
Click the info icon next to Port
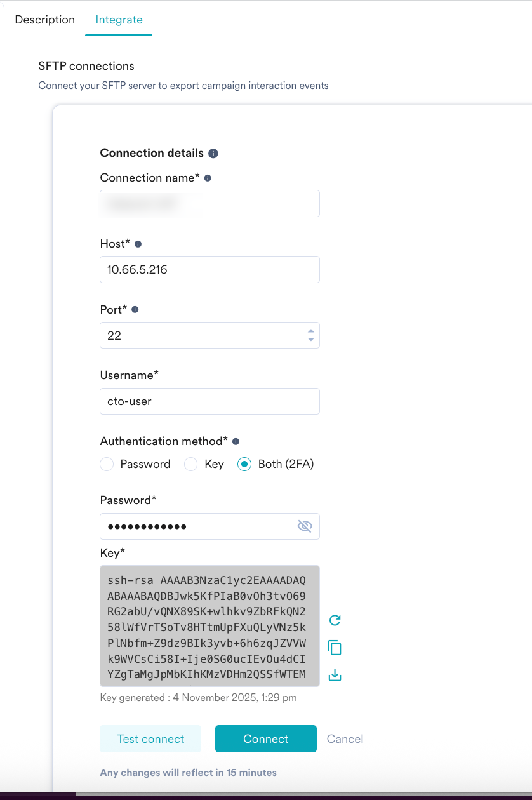135,310
